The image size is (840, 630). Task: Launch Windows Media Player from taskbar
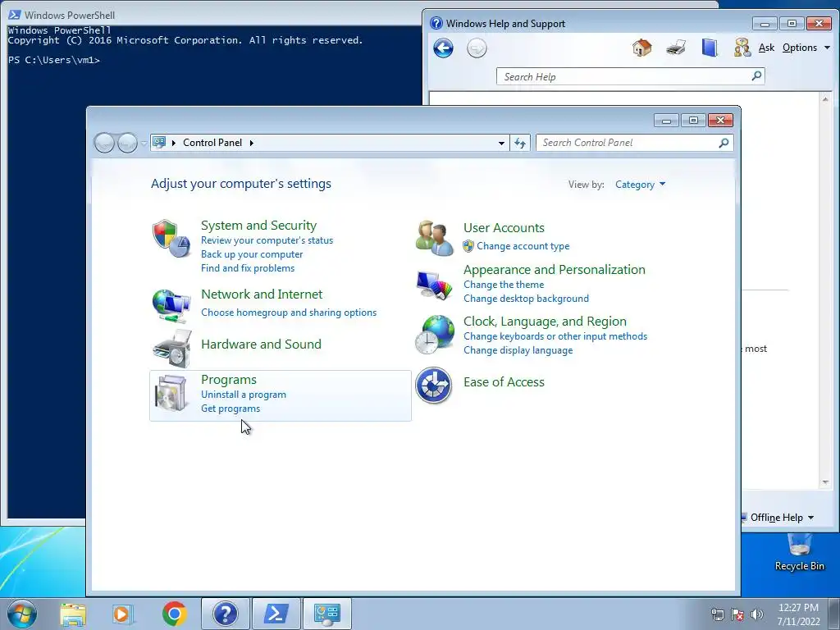point(123,614)
